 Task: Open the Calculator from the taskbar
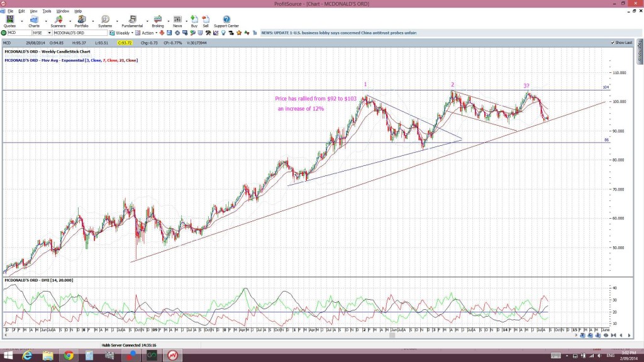pyautogui.click(x=89, y=356)
